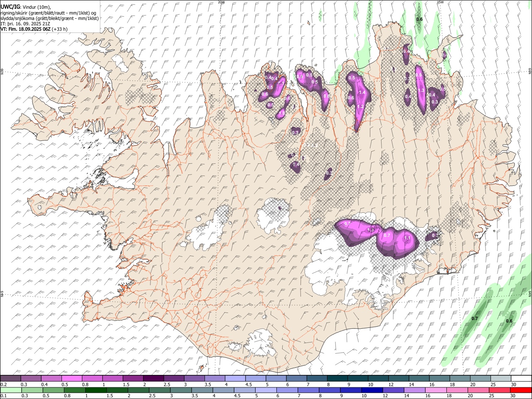Pick the hot pink swatch at 20, lower scale
Screen dimensions: 532x399
[x=478, y=390]
